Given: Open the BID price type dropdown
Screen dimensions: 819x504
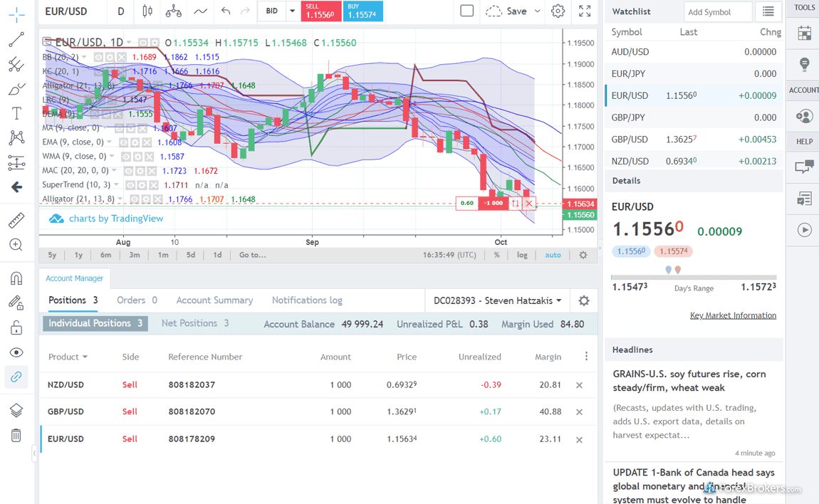Looking at the screenshot, I should (292, 11).
